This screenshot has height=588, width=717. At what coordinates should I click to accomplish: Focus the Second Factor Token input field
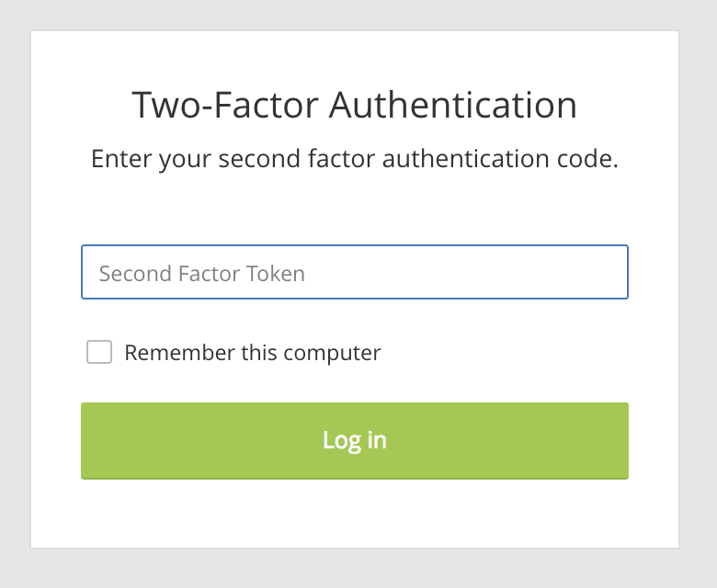[355, 272]
